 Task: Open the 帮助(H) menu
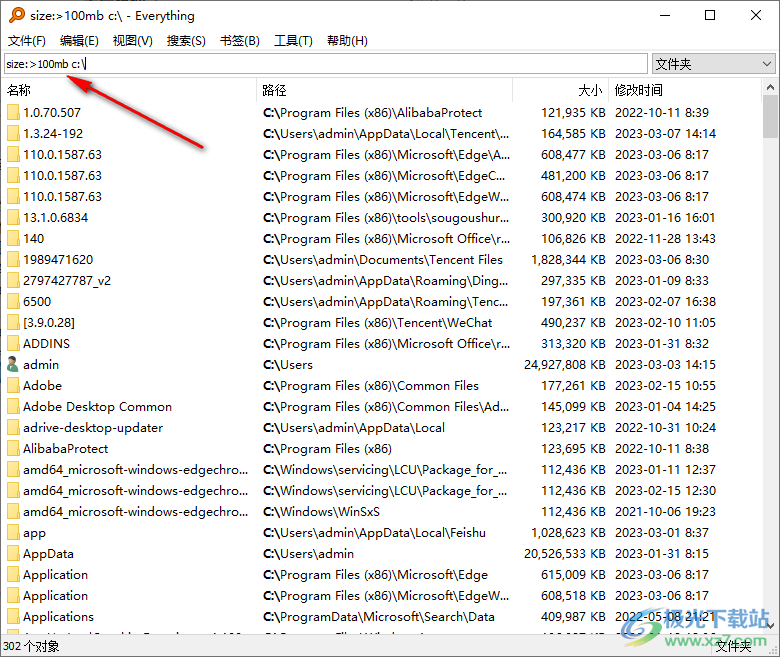pyautogui.click(x=347, y=41)
